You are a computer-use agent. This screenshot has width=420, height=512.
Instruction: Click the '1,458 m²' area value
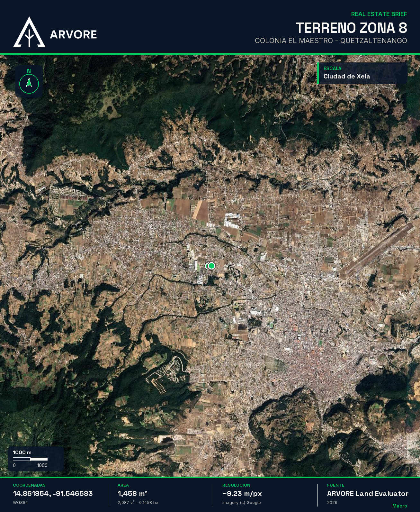[132, 493]
